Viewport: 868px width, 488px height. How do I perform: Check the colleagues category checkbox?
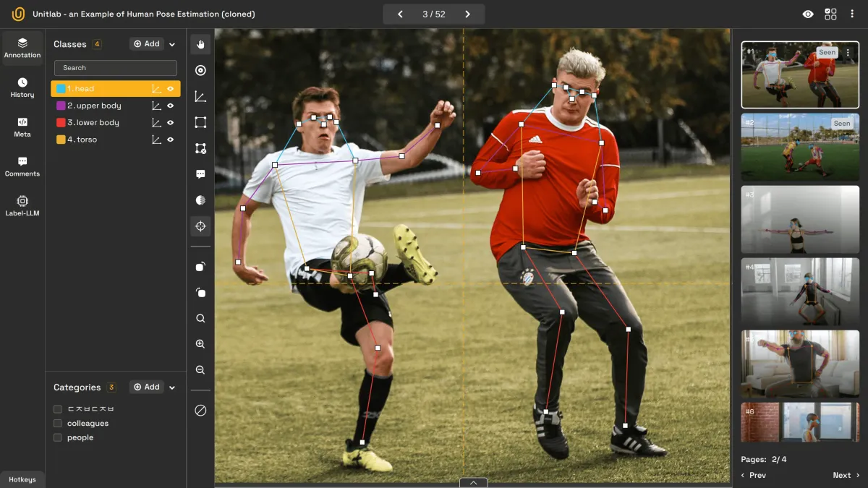coord(56,423)
